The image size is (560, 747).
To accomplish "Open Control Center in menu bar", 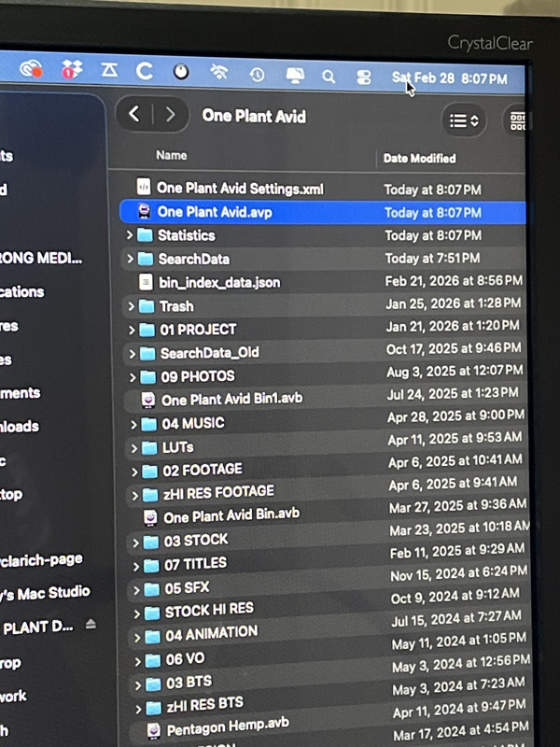I will [x=364, y=78].
